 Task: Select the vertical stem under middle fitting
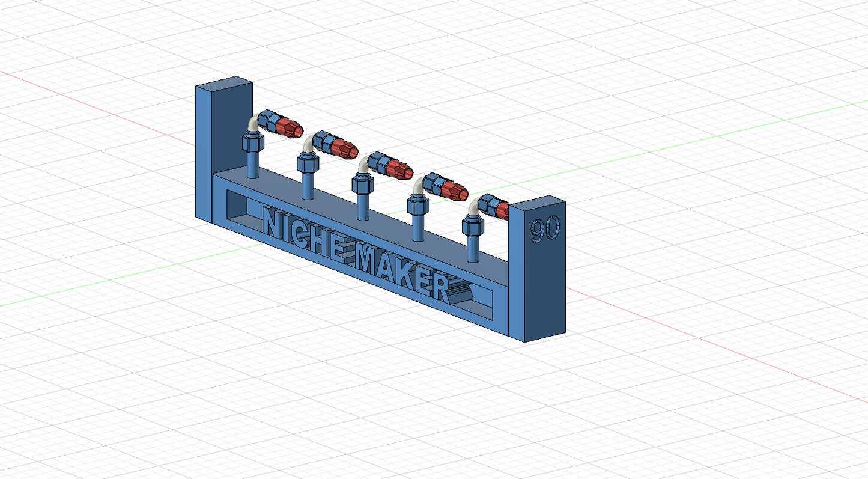(363, 207)
